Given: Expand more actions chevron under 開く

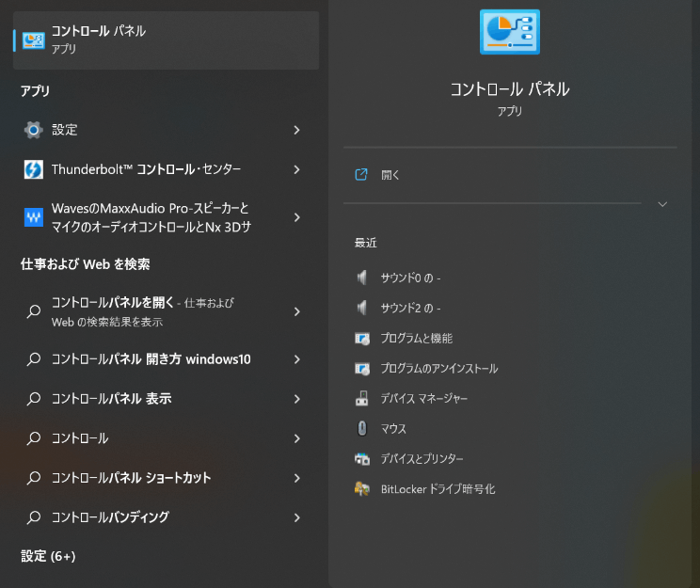Looking at the screenshot, I should [662, 204].
